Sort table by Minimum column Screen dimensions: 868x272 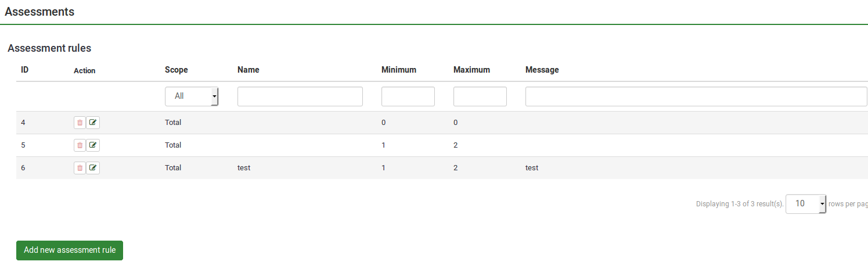tap(399, 70)
